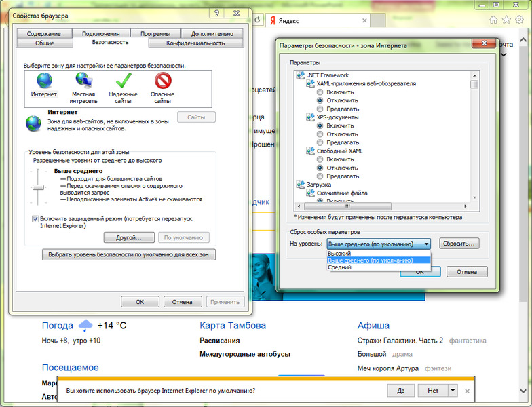Select Включить under XAML-приложения веб-обозревателя

coord(320,92)
